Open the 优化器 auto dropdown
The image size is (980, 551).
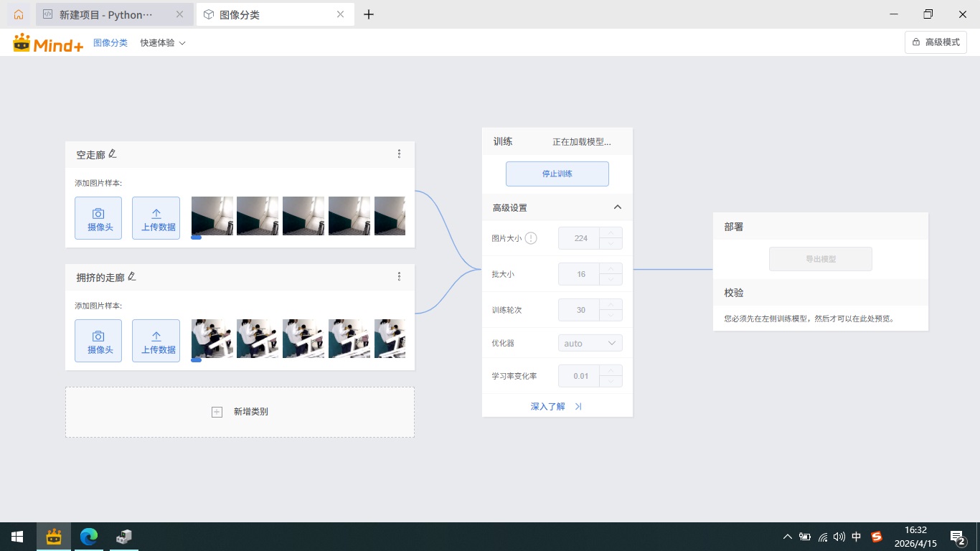590,343
